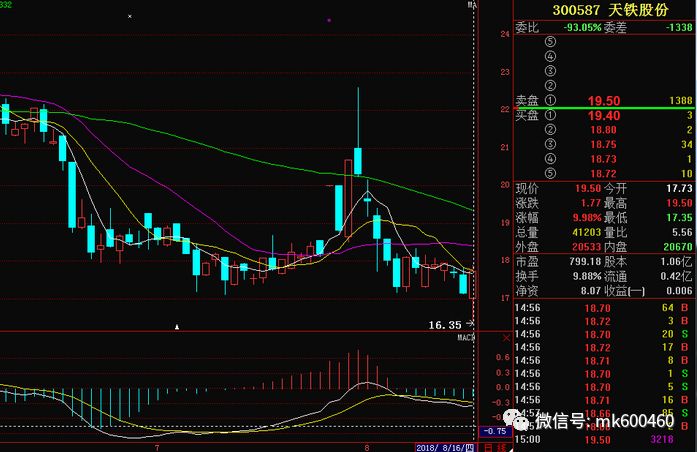Viewport: 697px width, 452px height.
Task: Click the month 8 marker on time axis
Action: pos(366,447)
